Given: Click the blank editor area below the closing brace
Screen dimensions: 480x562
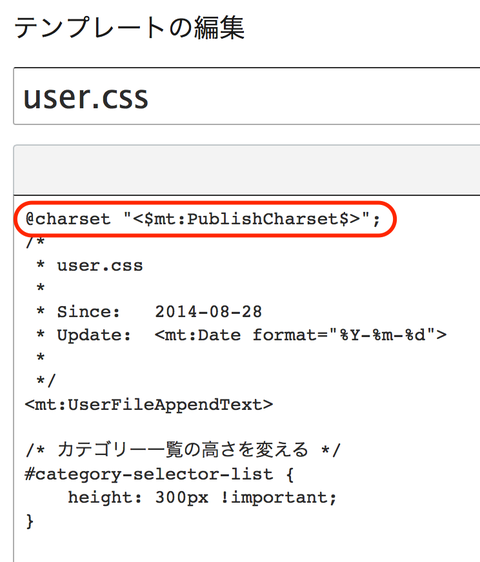Looking at the screenshot, I should point(247,547).
